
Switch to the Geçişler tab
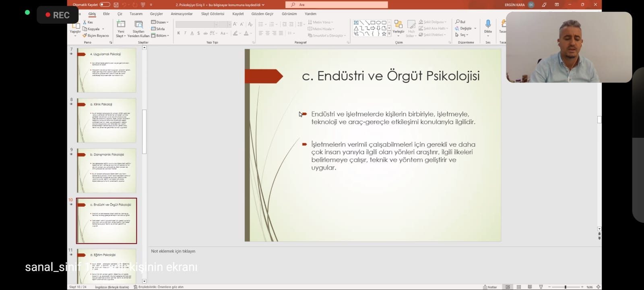[x=157, y=14]
